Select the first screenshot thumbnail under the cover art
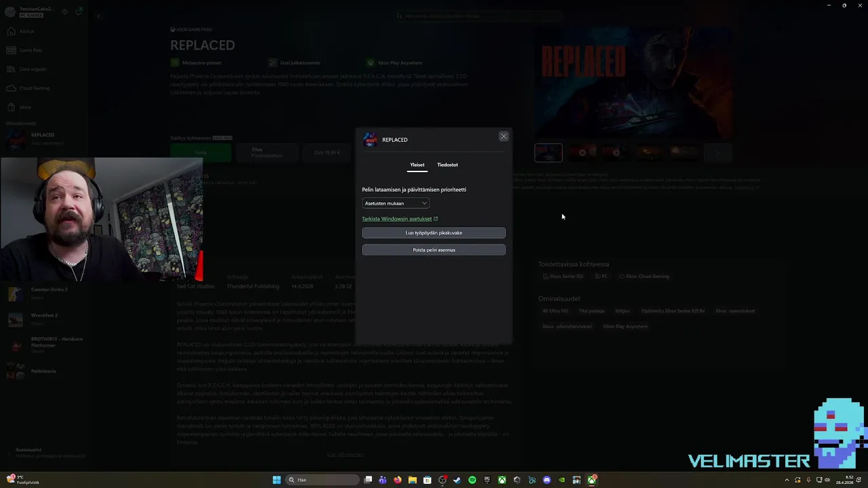The image size is (868, 488). pyautogui.click(x=548, y=152)
